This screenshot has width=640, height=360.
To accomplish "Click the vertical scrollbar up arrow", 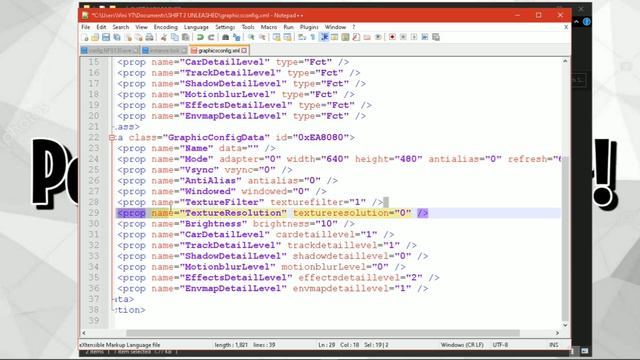I will pyautogui.click(x=565, y=61).
